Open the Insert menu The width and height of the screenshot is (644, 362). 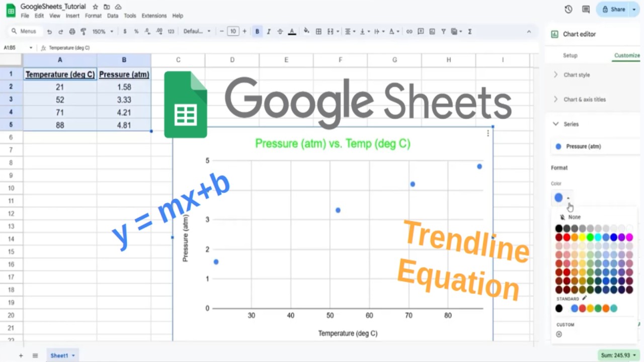[72, 16]
